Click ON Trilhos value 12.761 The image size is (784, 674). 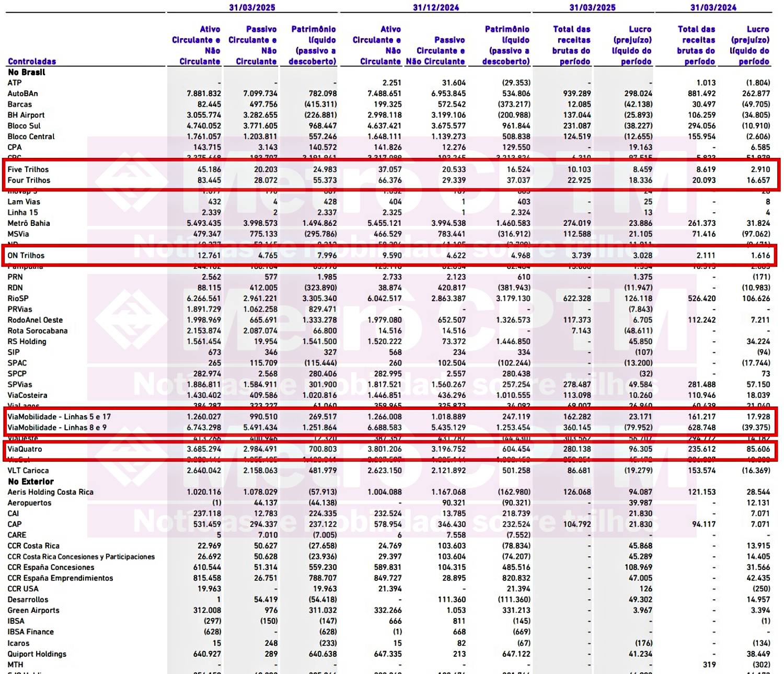[209, 255]
